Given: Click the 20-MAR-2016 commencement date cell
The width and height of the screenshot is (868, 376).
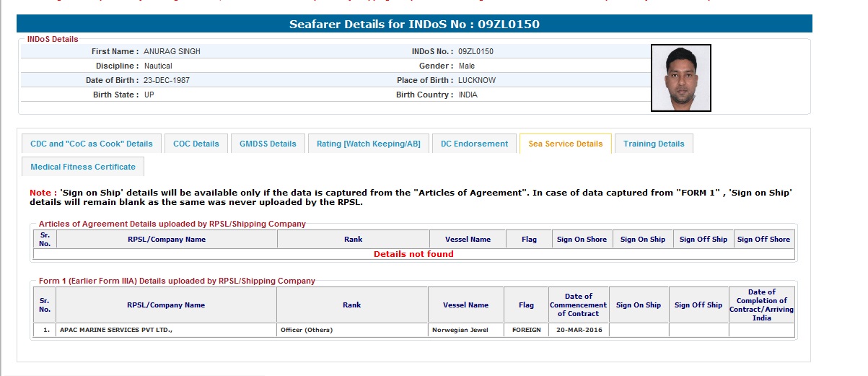Looking at the screenshot, I should pos(578,330).
